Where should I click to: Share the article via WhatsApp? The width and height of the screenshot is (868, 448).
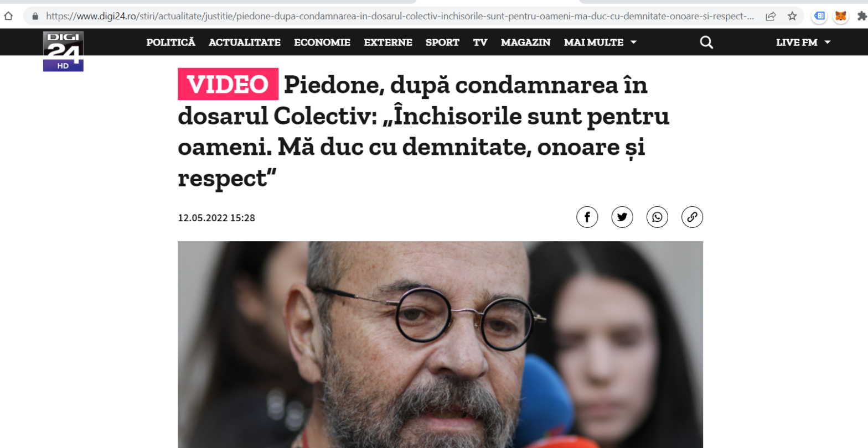pos(657,217)
